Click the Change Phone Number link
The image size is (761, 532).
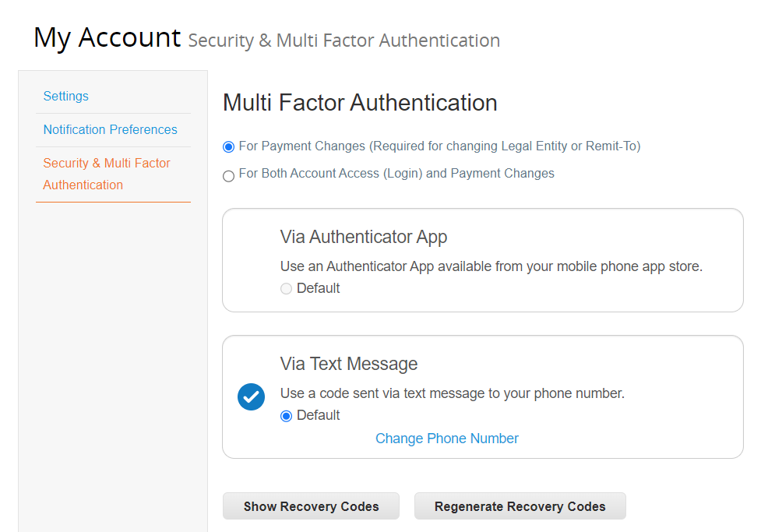447,439
